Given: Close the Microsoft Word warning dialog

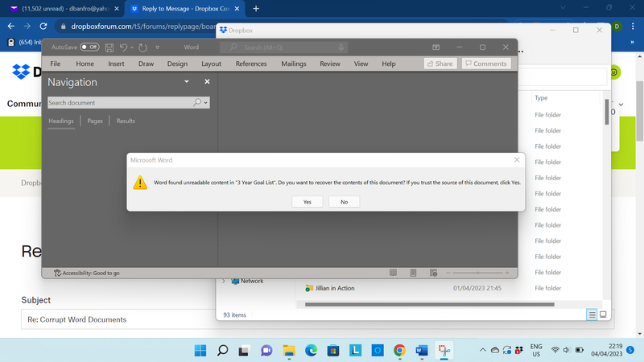Looking at the screenshot, I should point(517,160).
